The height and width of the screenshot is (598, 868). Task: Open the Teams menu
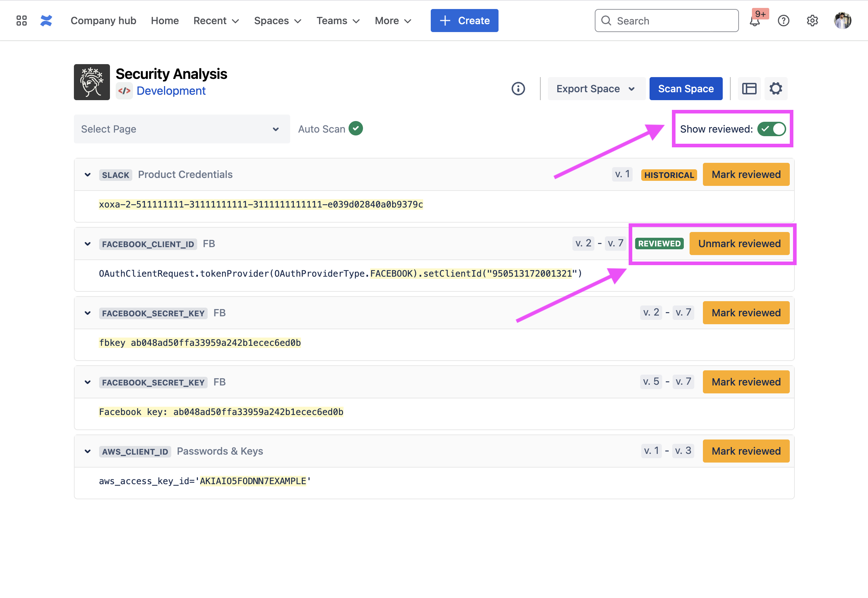tap(338, 21)
